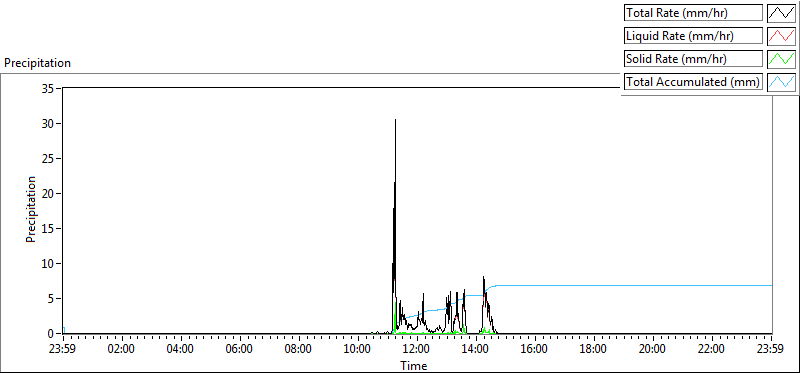Click the 16:00 tick label on time axis
Image resolution: width=800 pixels, height=373 pixels.
[535, 350]
